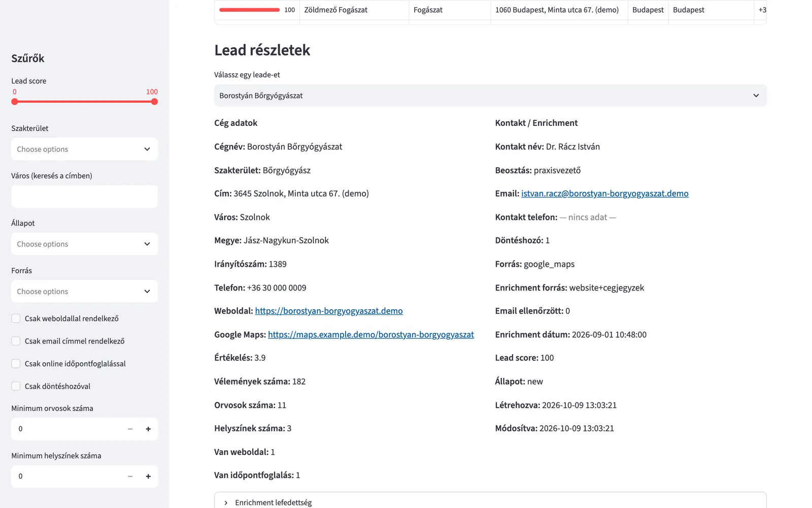Click the Zöldmező Fogászat table cell
Image resolution: width=812 pixels, height=508 pixels.
354,10
